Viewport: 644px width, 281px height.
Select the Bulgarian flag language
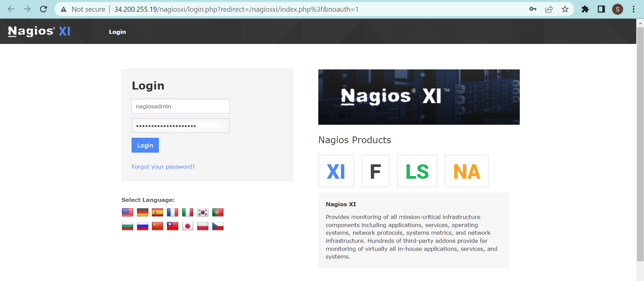click(128, 226)
